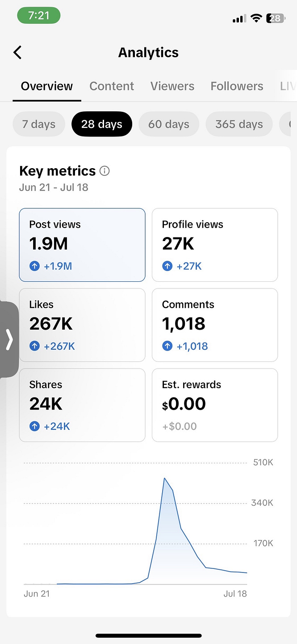Select the Comments metric card
297x644 pixels.
point(215,325)
